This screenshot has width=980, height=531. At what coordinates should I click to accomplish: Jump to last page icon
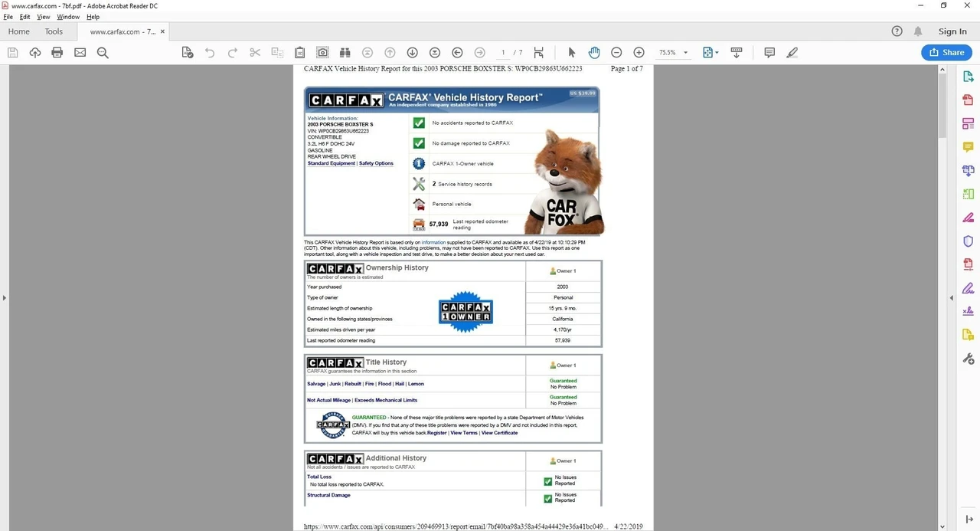[x=435, y=53]
